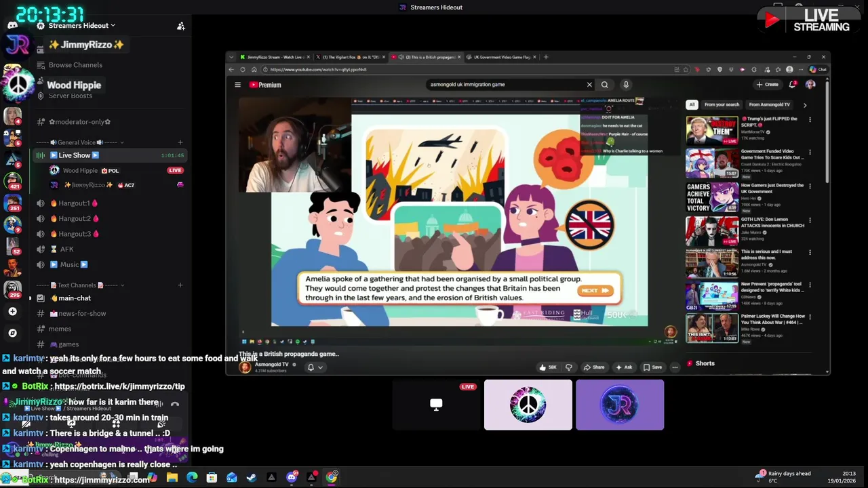The height and width of the screenshot is (488, 868).
Task: Open Trump's just FLIPPED the SCRIPT video thumbnail
Action: point(712,130)
